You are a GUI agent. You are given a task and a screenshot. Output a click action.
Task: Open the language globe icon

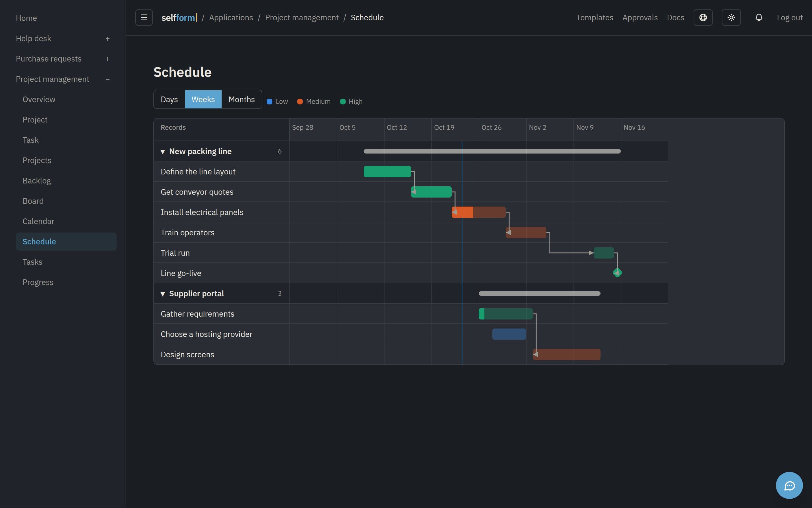pos(703,17)
